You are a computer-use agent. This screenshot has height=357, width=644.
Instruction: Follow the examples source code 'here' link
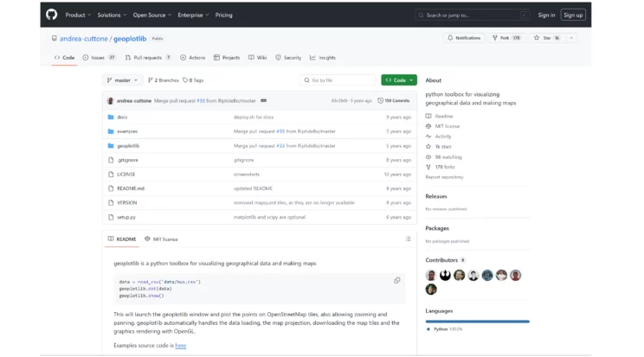[x=181, y=346]
